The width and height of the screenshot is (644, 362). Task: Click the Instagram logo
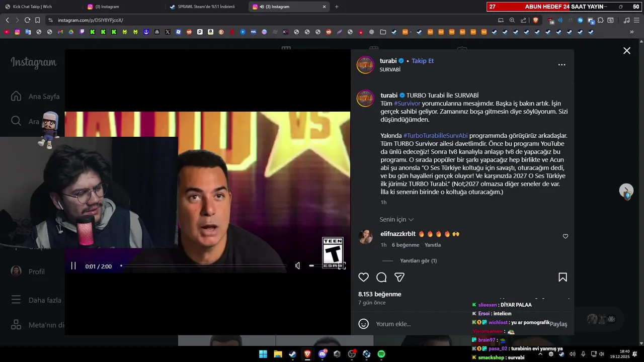34,63
